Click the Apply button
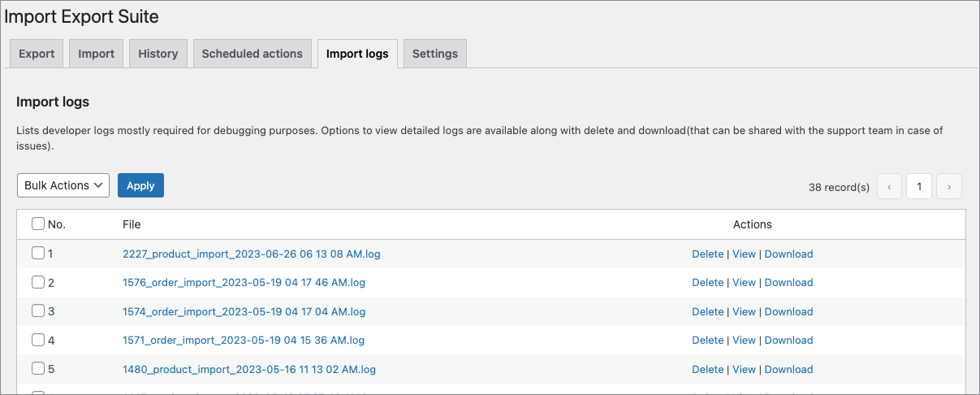 140,185
